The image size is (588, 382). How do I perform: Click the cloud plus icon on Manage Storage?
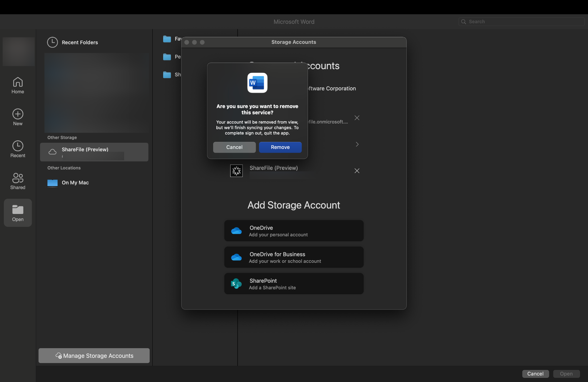59,356
